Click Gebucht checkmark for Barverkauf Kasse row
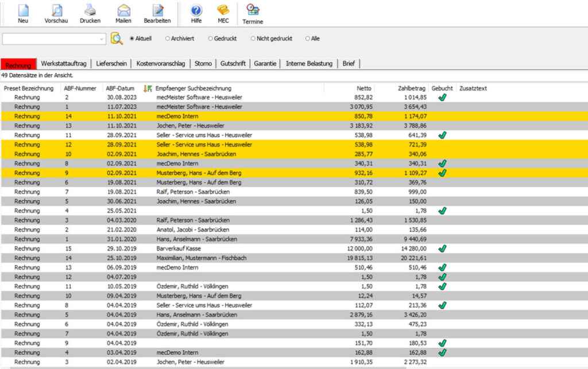 click(x=443, y=248)
